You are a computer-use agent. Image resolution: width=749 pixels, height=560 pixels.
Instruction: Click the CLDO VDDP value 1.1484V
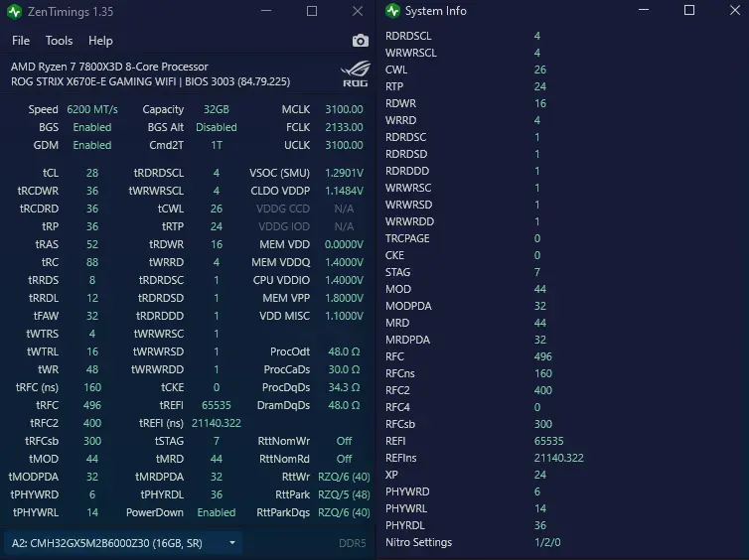[x=344, y=191]
